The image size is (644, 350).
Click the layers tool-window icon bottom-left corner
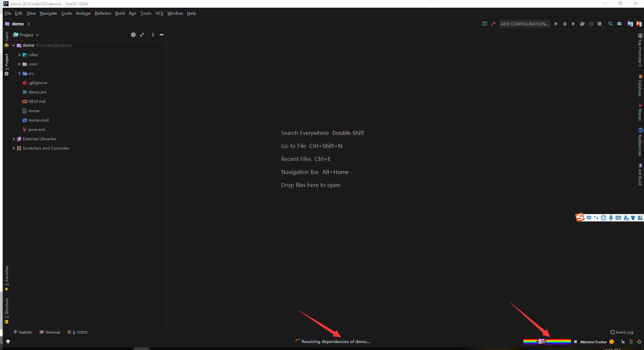8,341
